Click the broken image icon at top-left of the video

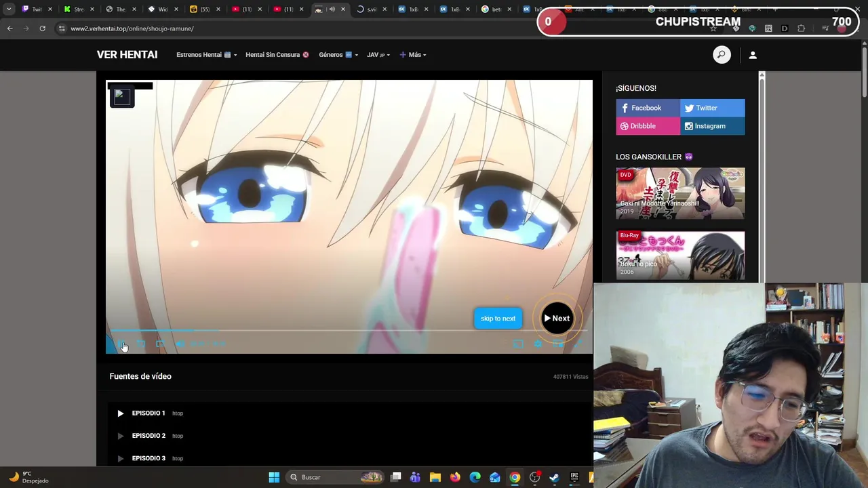[x=122, y=96]
